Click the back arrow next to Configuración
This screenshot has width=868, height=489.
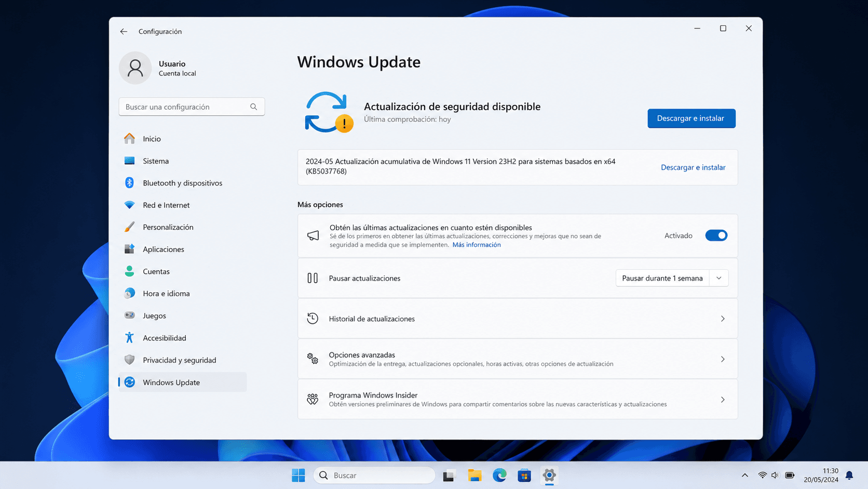[124, 31]
